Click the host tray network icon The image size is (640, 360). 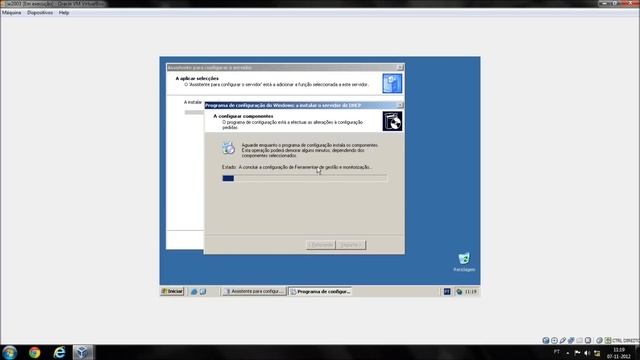(x=597, y=353)
